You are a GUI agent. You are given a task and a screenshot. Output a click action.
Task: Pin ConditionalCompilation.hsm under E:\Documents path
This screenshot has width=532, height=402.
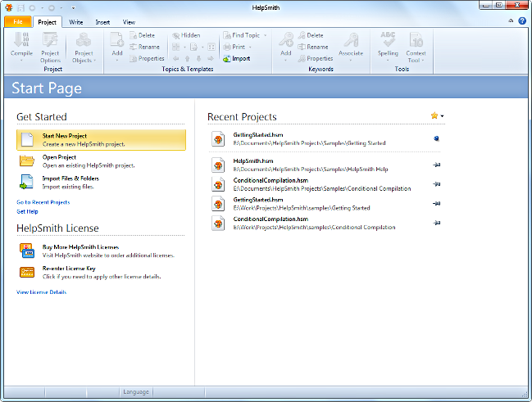[436, 184]
